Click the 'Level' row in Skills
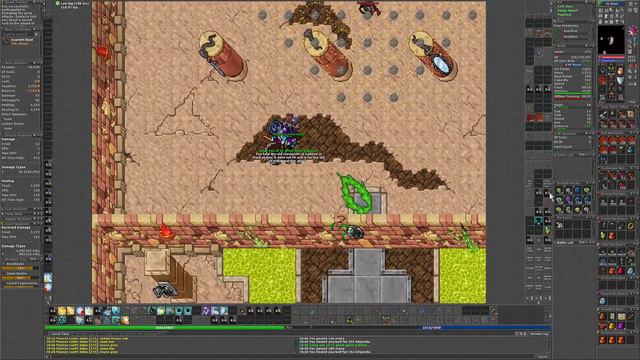This screenshot has height=360, width=640. click(573, 52)
